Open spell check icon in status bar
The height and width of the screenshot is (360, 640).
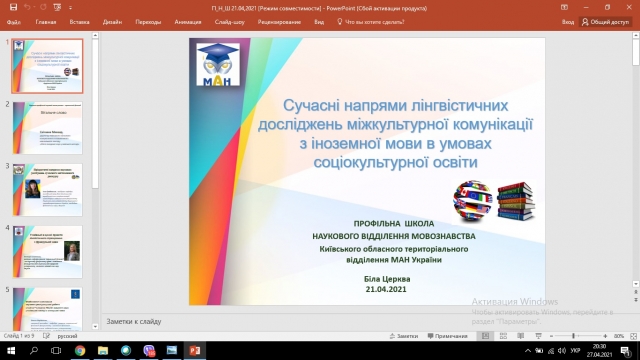coord(46,336)
